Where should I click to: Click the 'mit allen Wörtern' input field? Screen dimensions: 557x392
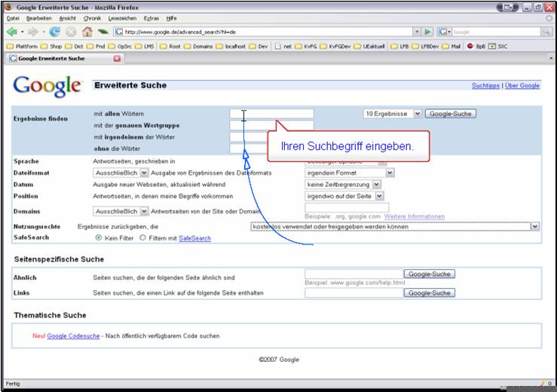[271, 114]
